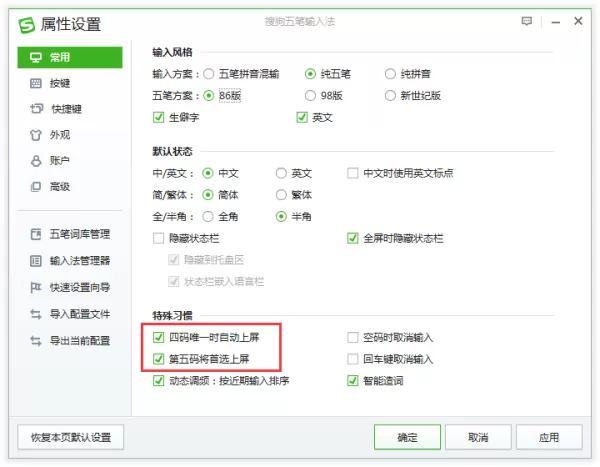
Task: Toggle 动态调频：按近期输入排序 checkbox
Action: [158, 381]
